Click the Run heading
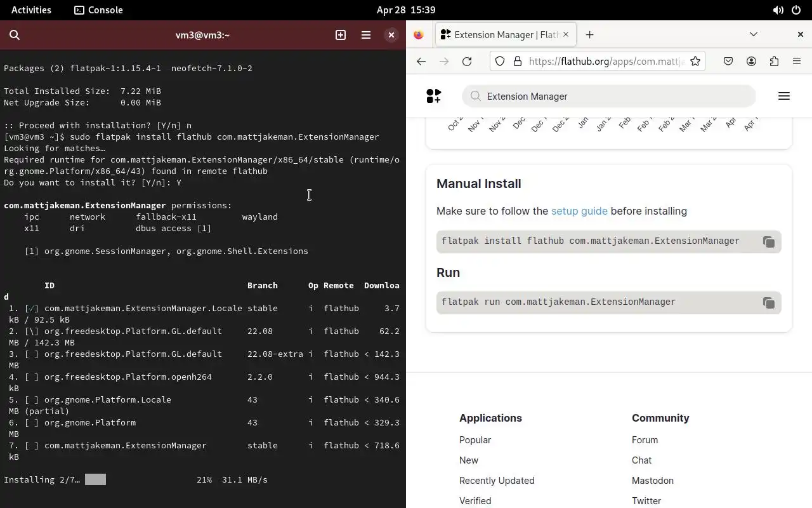This screenshot has width=812, height=508. 449,272
